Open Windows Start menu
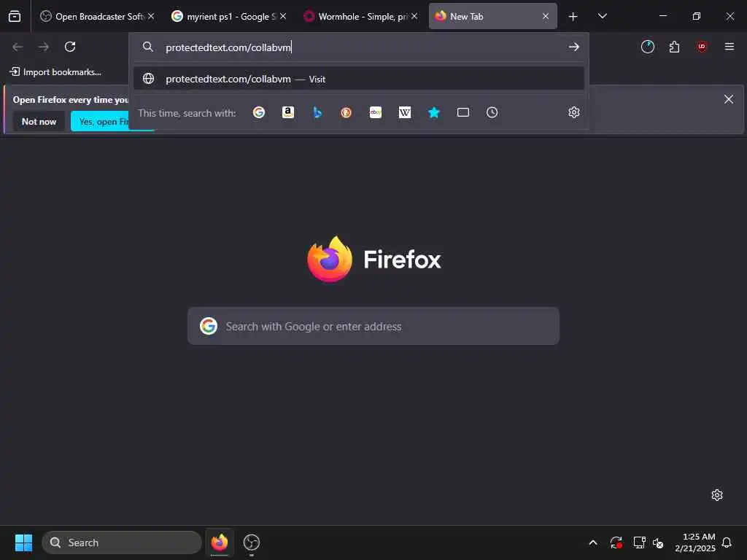Viewport: 747px width, 560px height. coord(23,542)
